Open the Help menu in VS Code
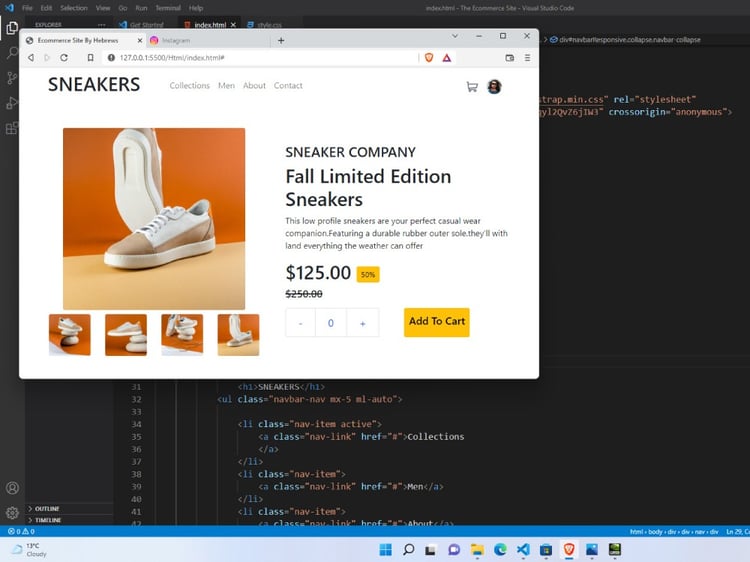Viewport: 750px width, 562px height. (196, 8)
